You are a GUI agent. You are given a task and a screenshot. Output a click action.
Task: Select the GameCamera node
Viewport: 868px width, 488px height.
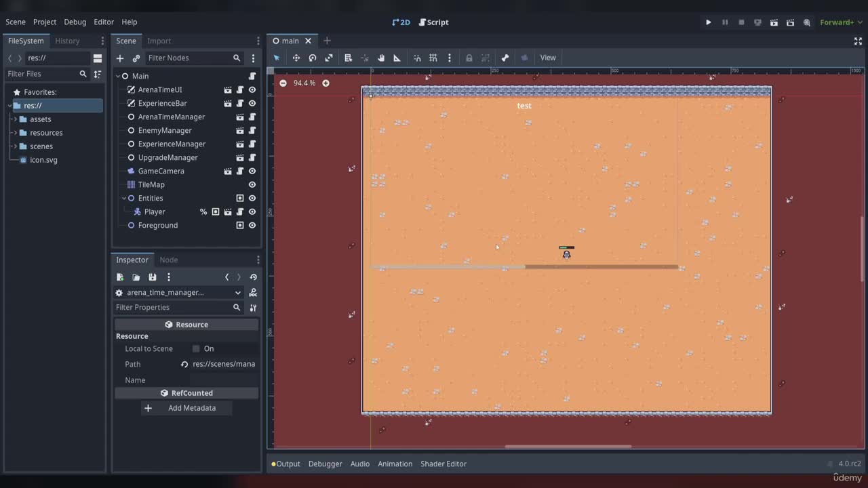click(161, 171)
